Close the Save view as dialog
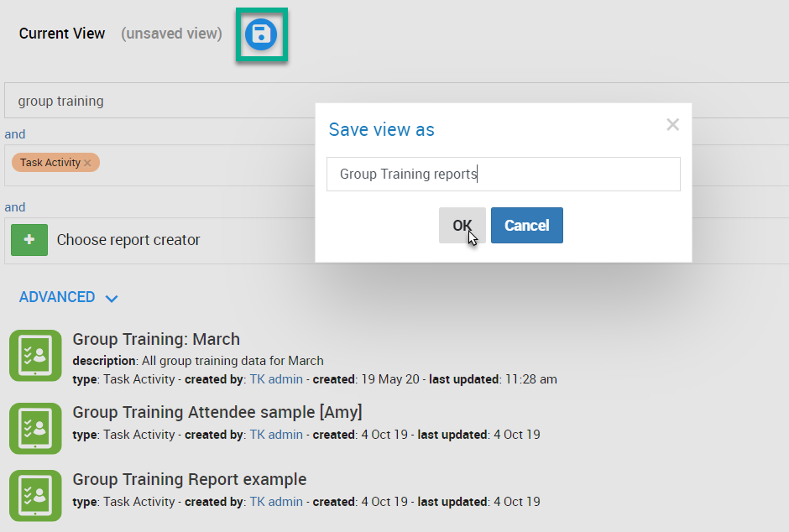This screenshot has height=532, width=789. pos(673,124)
